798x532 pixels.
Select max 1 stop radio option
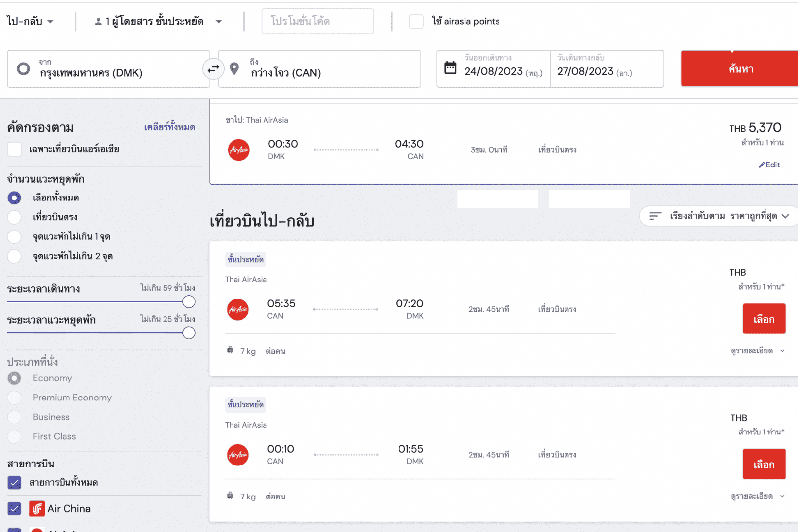[14, 236]
